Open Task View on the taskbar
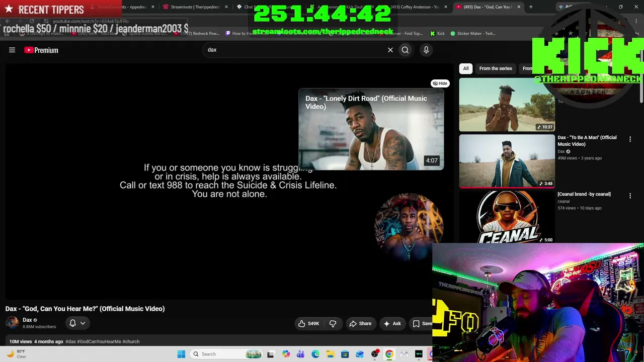Viewport: 644px width, 362px height. click(x=271, y=354)
